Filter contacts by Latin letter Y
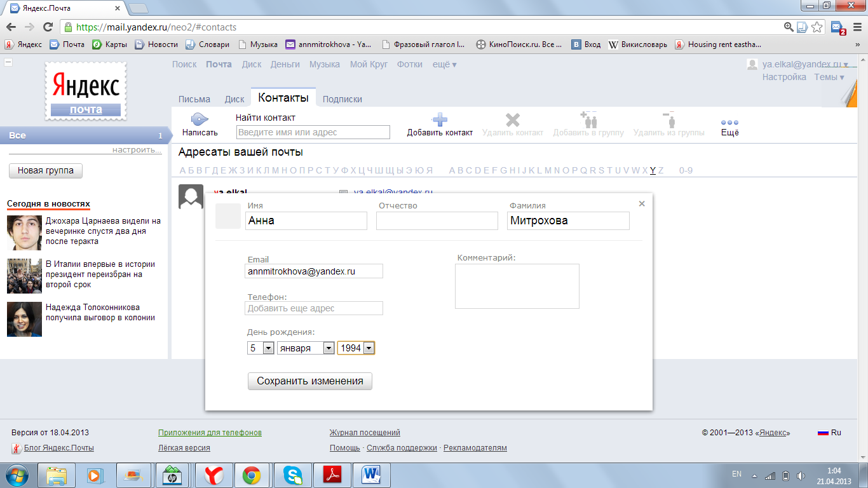 pos(653,170)
